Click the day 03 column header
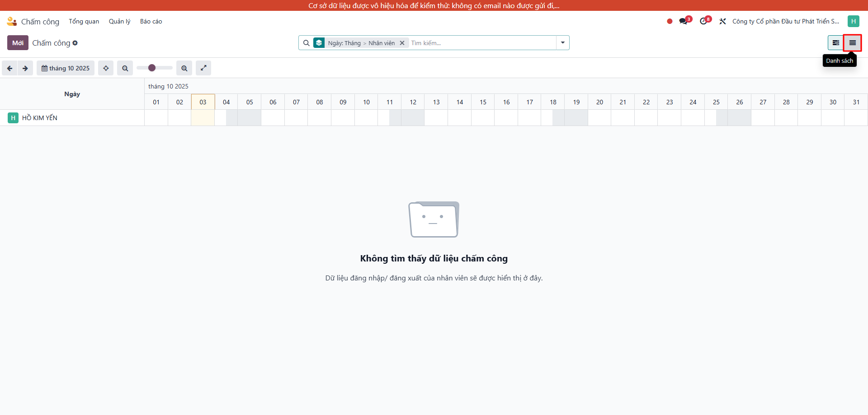 (x=203, y=102)
